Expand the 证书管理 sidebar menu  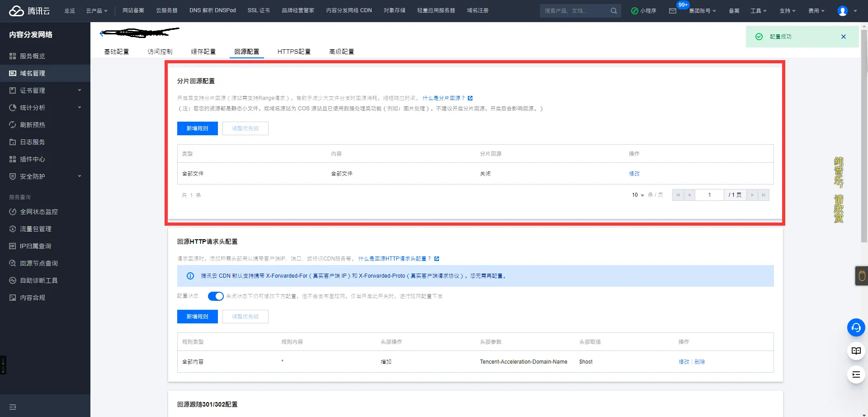click(x=32, y=90)
